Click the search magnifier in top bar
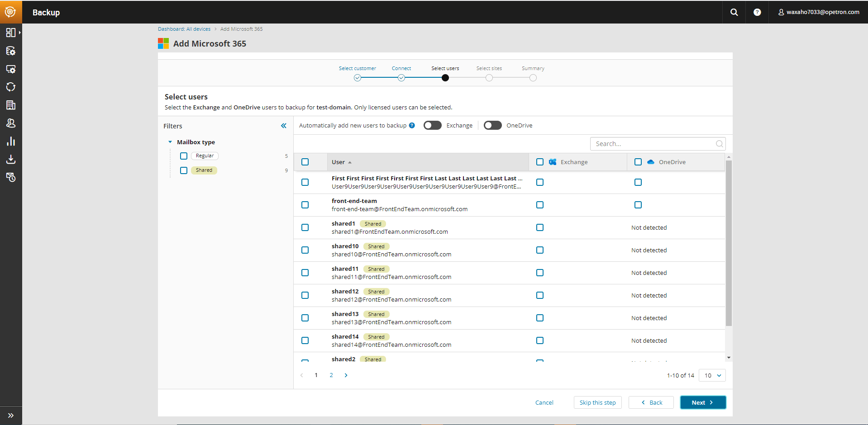The height and width of the screenshot is (425, 868). pos(734,12)
